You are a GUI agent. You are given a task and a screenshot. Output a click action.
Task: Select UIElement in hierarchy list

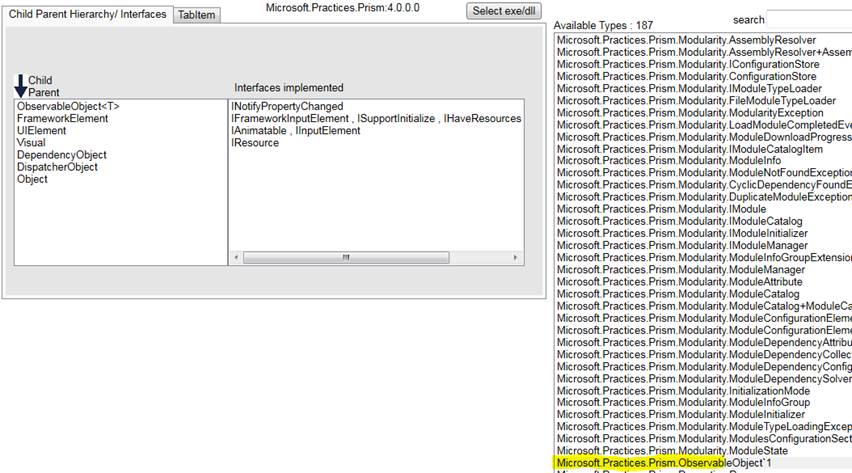tap(41, 130)
